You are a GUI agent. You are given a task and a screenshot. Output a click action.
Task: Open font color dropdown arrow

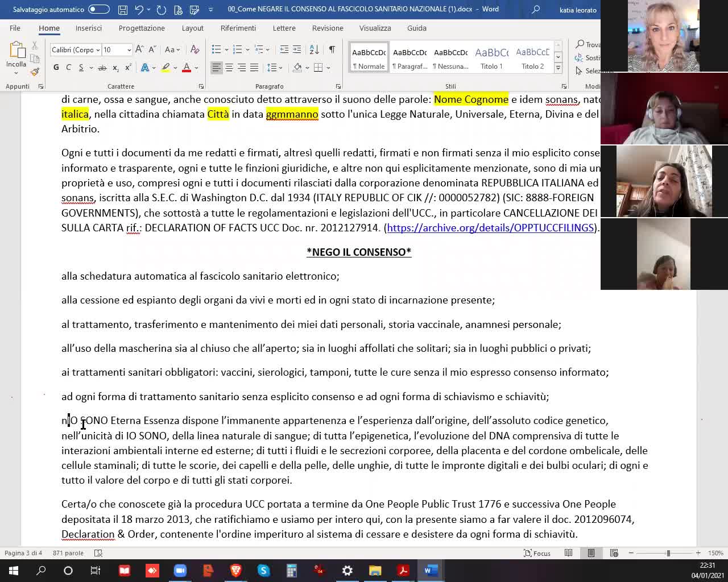tap(196, 68)
